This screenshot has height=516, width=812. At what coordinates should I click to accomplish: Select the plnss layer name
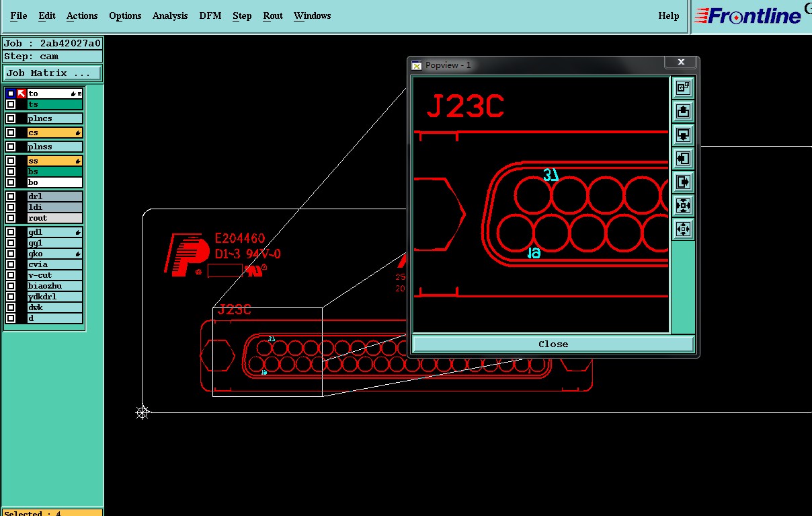point(55,147)
